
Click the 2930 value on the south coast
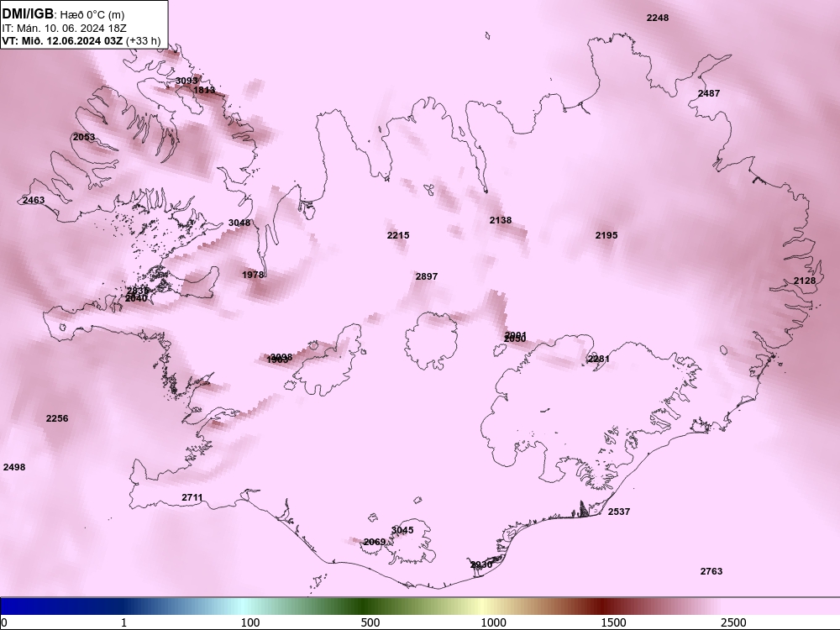tap(481, 565)
